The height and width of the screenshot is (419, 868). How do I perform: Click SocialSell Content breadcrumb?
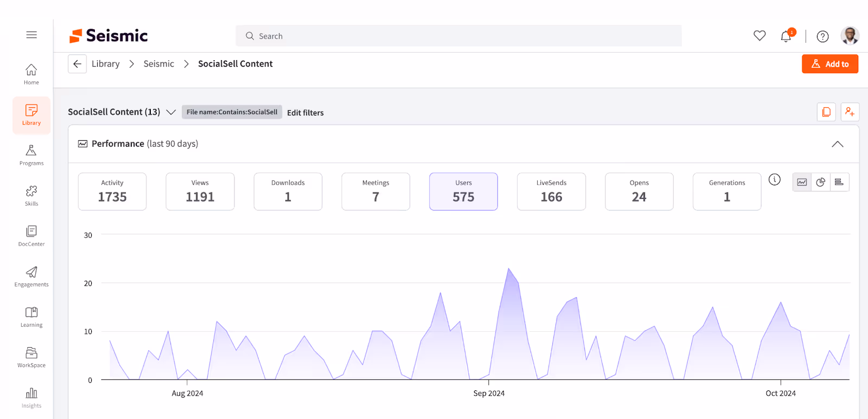(x=235, y=64)
